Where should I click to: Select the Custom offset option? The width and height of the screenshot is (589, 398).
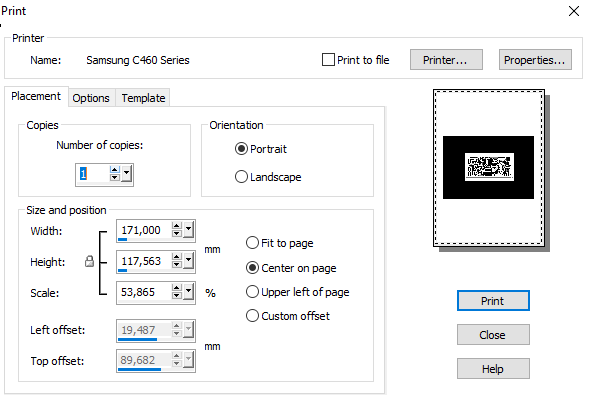[x=252, y=316]
